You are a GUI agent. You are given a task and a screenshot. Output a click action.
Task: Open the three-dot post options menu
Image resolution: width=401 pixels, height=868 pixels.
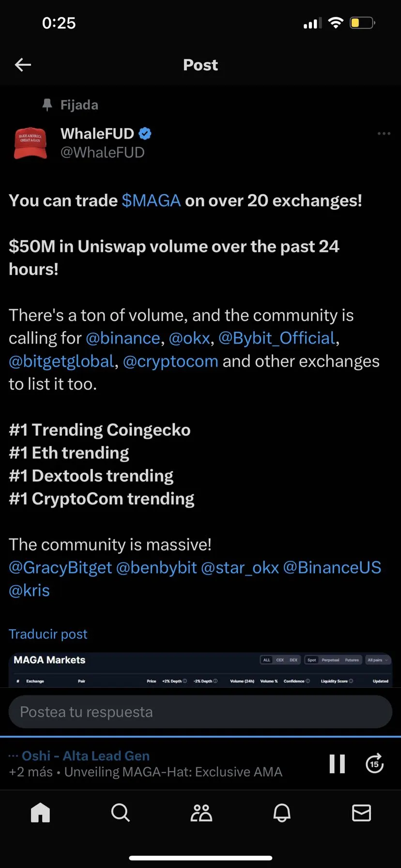[x=384, y=133]
